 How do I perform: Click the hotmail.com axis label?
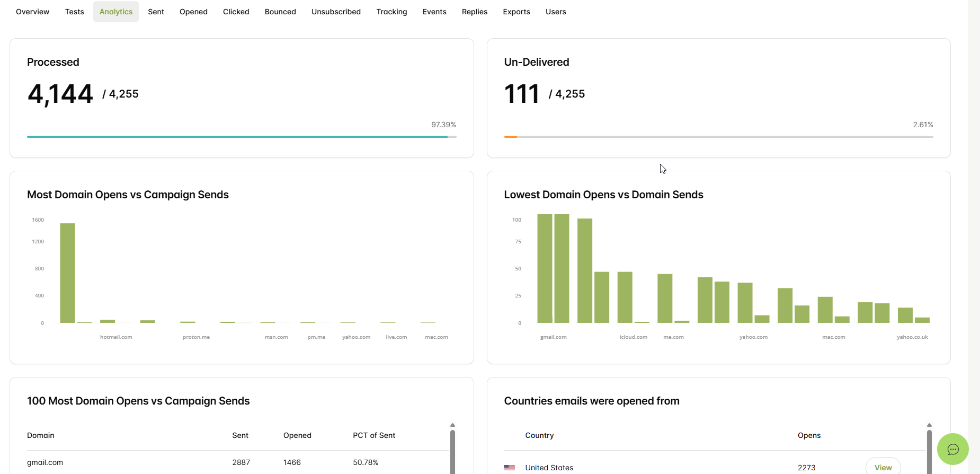[116, 337]
